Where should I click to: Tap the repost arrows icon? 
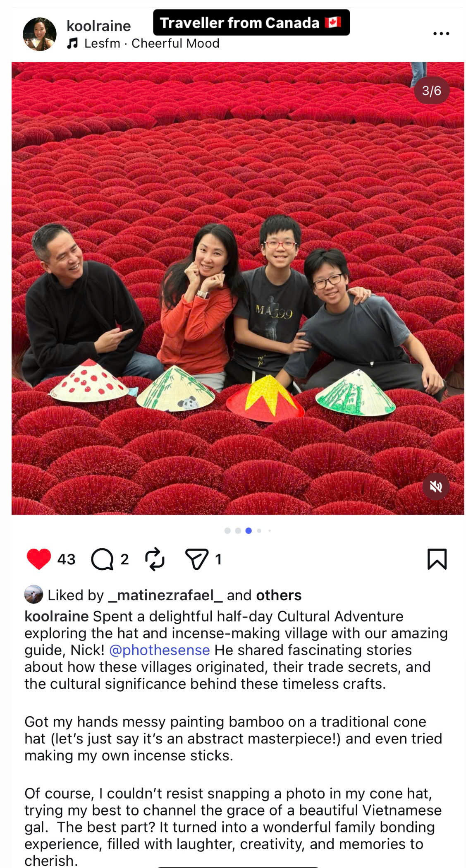pyautogui.click(x=155, y=559)
